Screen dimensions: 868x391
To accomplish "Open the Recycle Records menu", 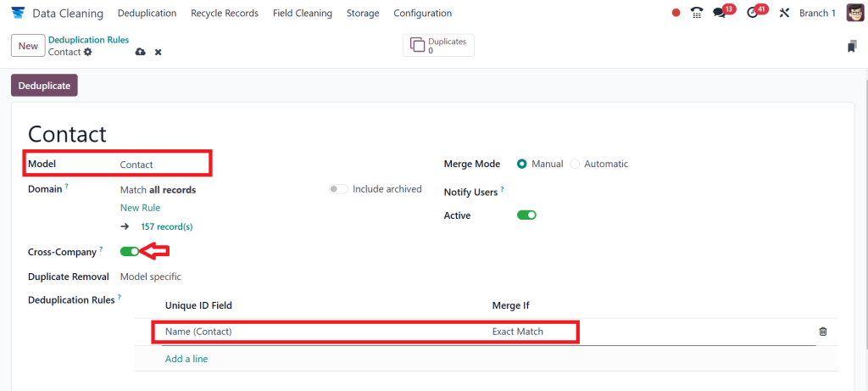I will 225,13.
